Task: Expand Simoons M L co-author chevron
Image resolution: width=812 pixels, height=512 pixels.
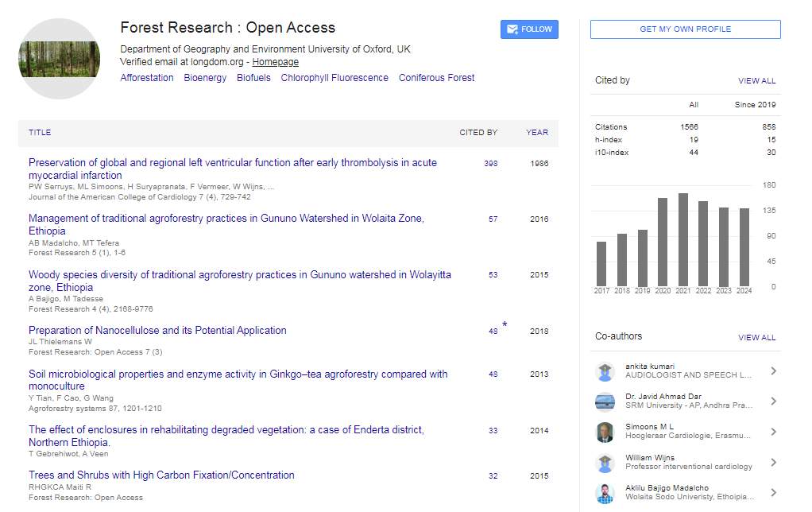Action: tap(773, 432)
